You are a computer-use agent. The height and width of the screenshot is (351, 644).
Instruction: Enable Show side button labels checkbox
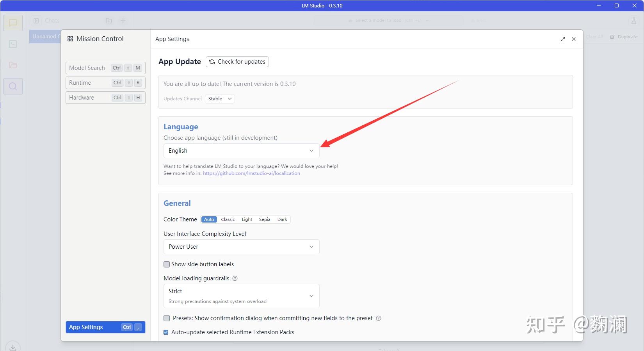pos(167,264)
